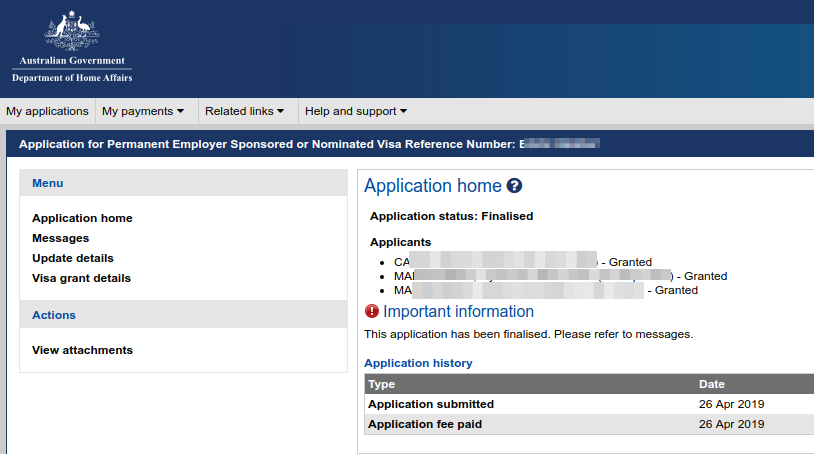Screen dimensions: 814x454
Task: Click the Department of Home Affairs text
Action: [x=72, y=78]
